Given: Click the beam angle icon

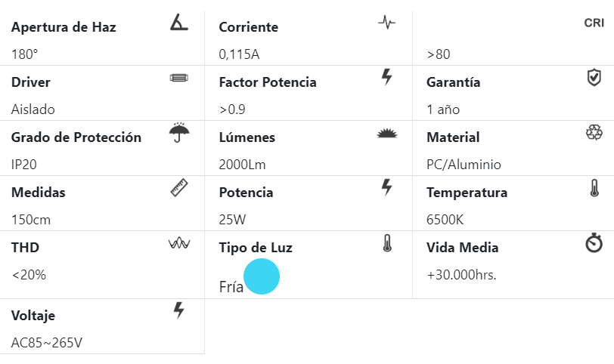Looking at the screenshot, I should click(x=178, y=23).
